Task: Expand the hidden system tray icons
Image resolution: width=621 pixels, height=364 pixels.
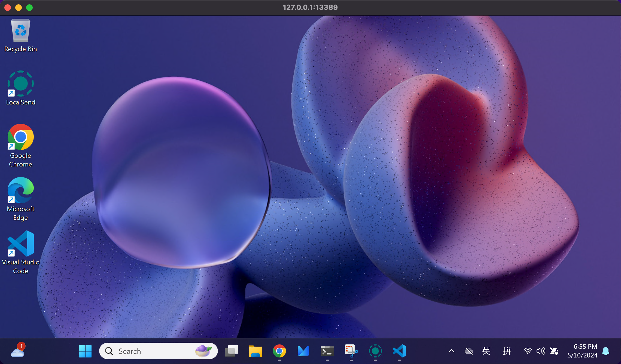Action: (451, 351)
